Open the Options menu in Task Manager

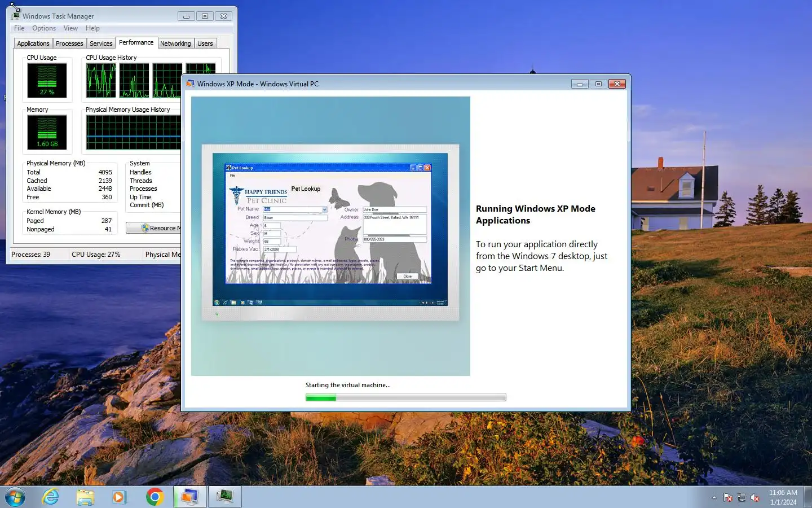[44, 28]
